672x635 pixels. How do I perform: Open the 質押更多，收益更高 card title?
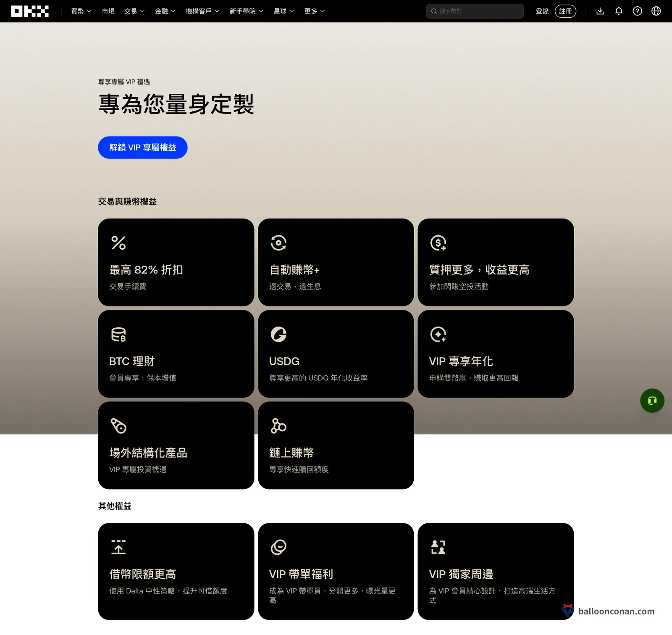pos(479,270)
